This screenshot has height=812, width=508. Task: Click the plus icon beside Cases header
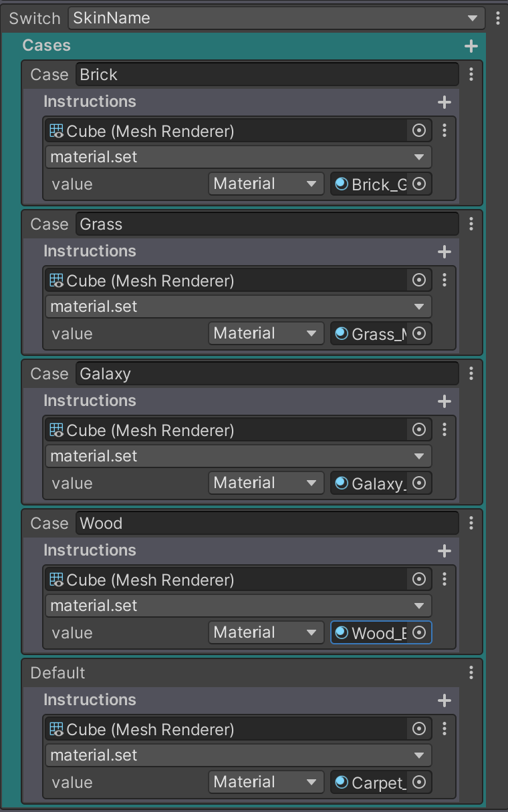coord(471,46)
